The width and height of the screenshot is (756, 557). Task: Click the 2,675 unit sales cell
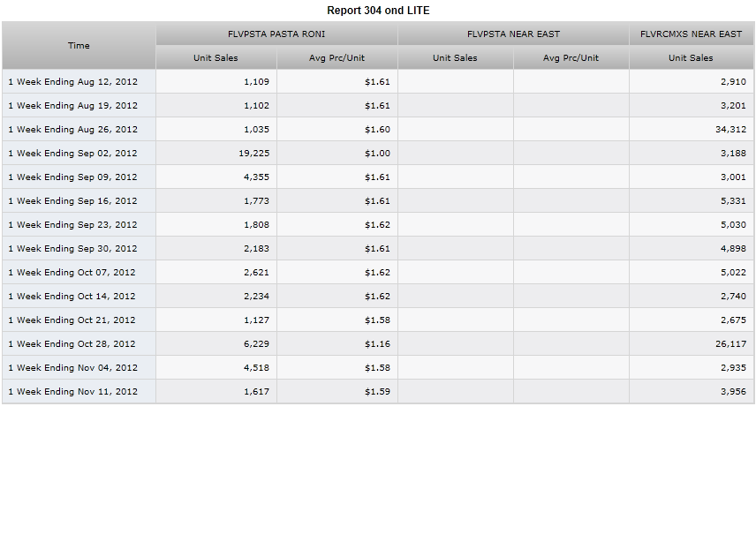pos(692,320)
